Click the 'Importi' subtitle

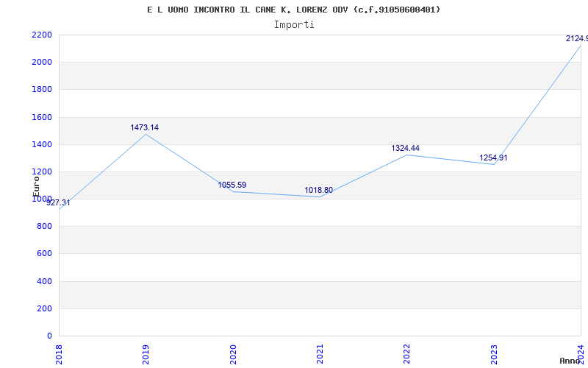(294, 24)
